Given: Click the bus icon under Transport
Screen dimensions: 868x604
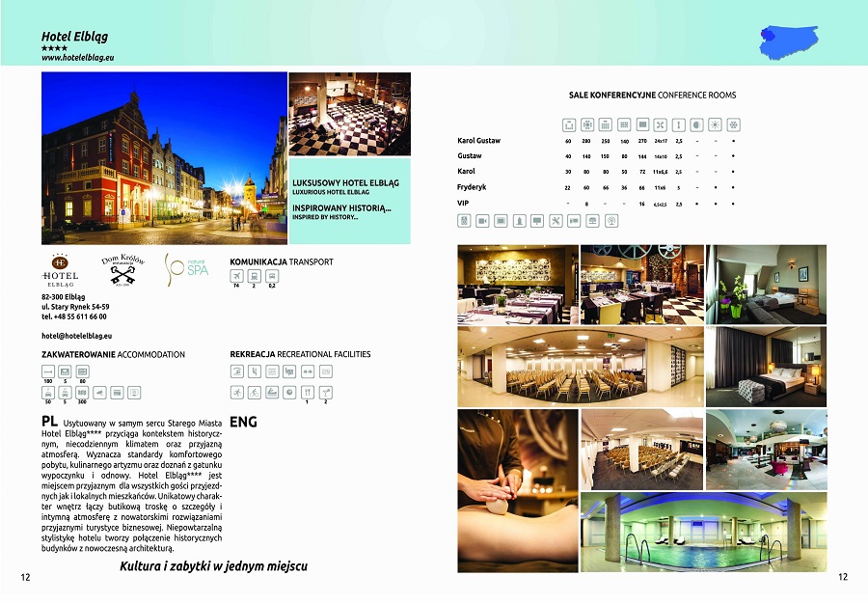Looking at the screenshot, I should 272,276.
